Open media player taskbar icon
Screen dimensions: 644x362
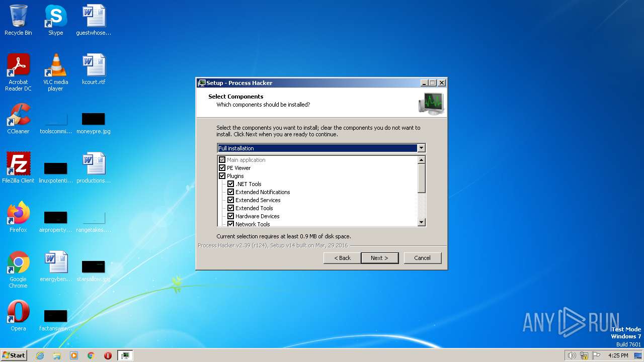74,355
